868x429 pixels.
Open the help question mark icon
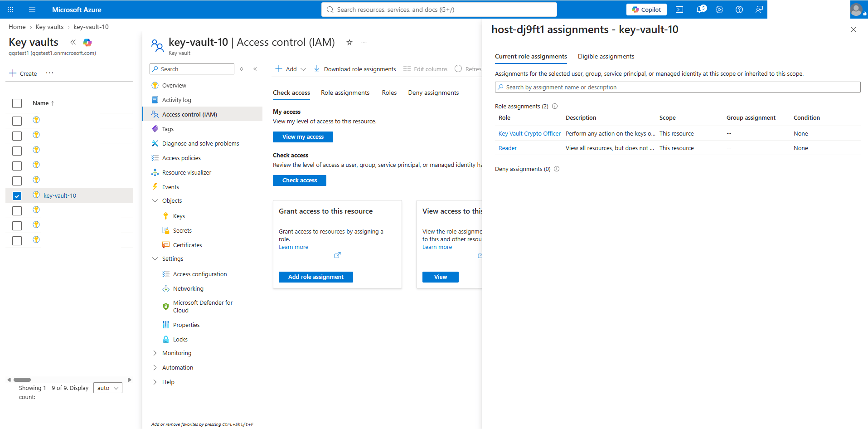click(x=739, y=10)
